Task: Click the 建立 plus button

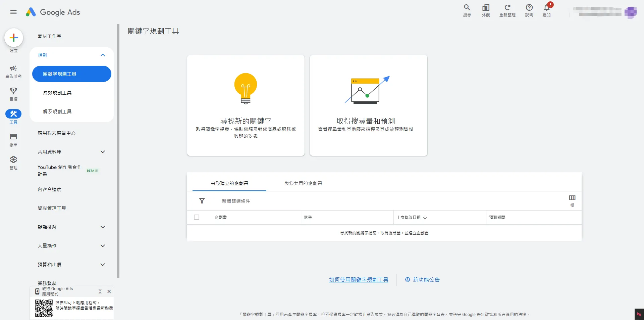Action: pyautogui.click(x=14, y=37)
